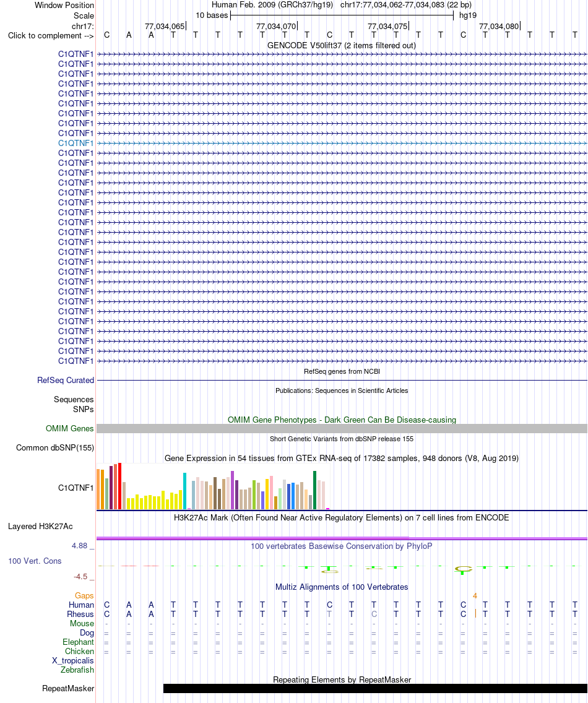This screenshot has height=703, width=588.
Task: Open 'Repeating Elements by RepeatMasker' title
Action: [x=342, y=679]
